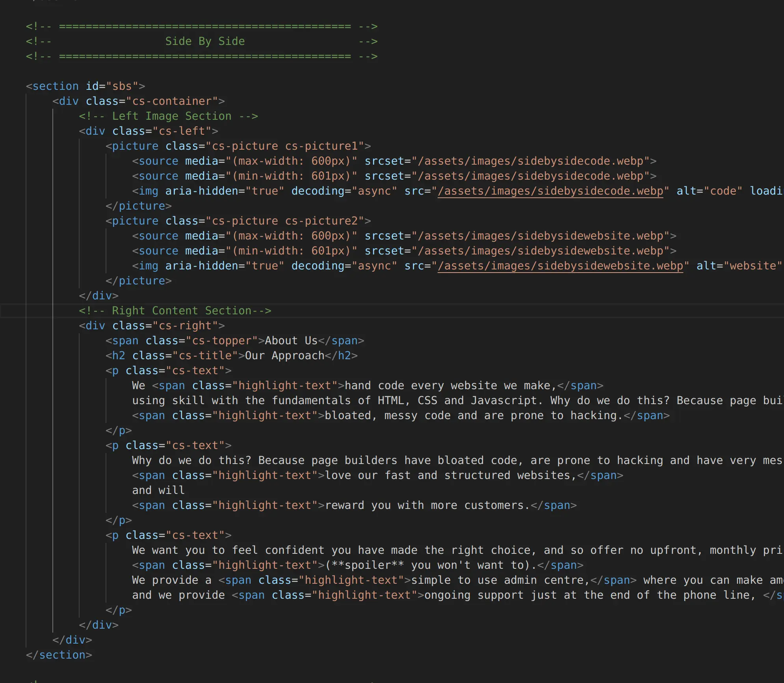The width and height of the screenshot is (784, 683).
Task: Click "hand code every website we make," text
Action: pyautogui.click(x=450, y=386)
